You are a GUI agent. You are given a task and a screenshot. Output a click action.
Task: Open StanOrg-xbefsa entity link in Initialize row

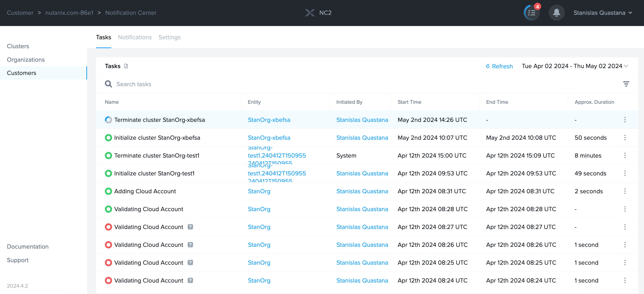pos(269,138)
